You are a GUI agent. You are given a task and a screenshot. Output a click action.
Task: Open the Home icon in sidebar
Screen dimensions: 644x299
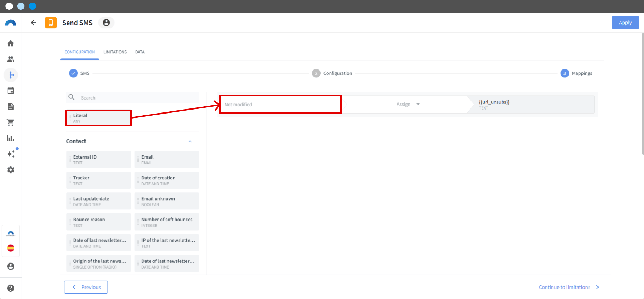11,43
